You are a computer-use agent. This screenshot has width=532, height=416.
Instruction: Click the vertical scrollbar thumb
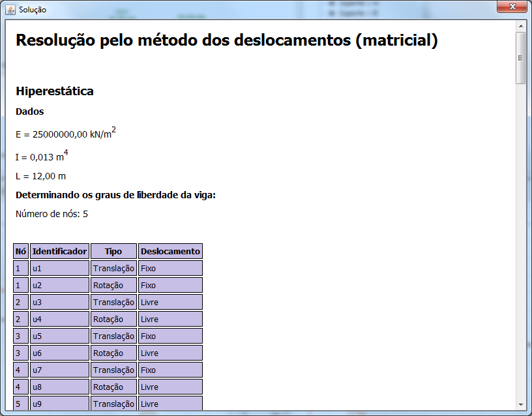(520, 58)
